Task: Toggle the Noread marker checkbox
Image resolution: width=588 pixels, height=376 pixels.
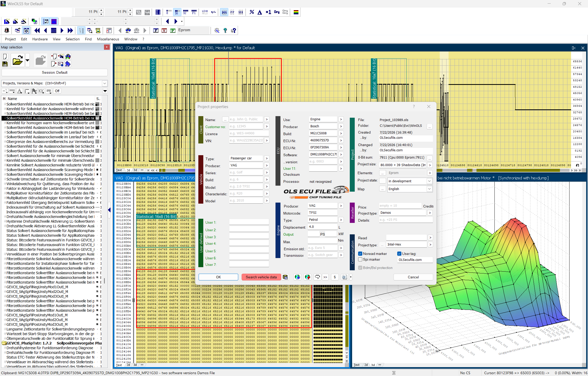Action: [360, 254]
